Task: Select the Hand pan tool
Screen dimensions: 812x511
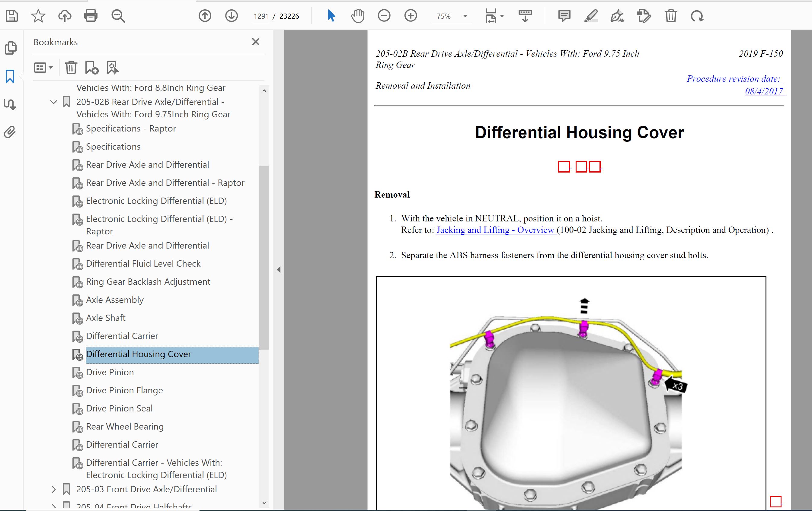Action: 357,16
